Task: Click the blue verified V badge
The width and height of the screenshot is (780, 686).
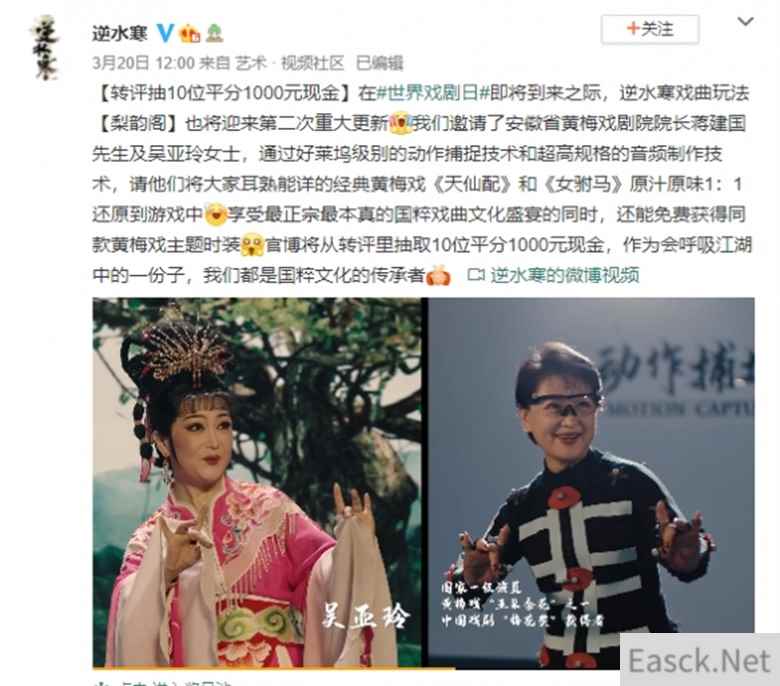Action: coord(165,33)
